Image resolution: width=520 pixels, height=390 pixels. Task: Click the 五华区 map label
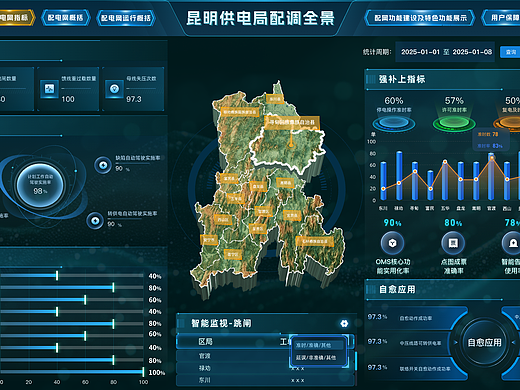click(236, 199)
